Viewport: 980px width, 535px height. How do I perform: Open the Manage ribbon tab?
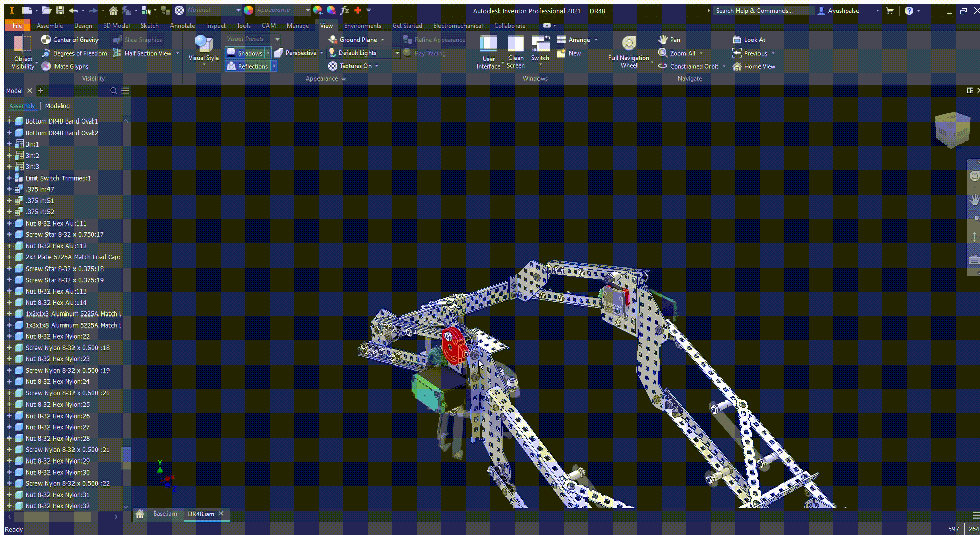point(298,26)
